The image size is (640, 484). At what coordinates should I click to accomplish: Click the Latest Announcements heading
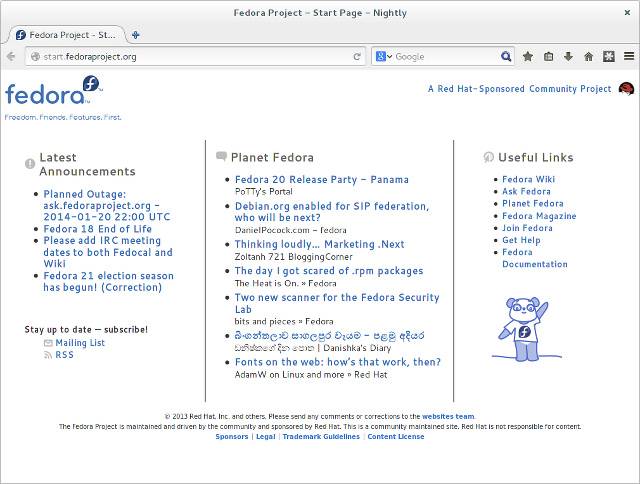[x=87, y=164]
